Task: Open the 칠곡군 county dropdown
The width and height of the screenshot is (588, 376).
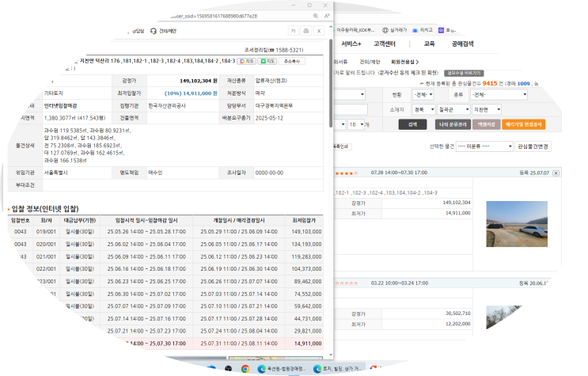Action: (453, 109)
